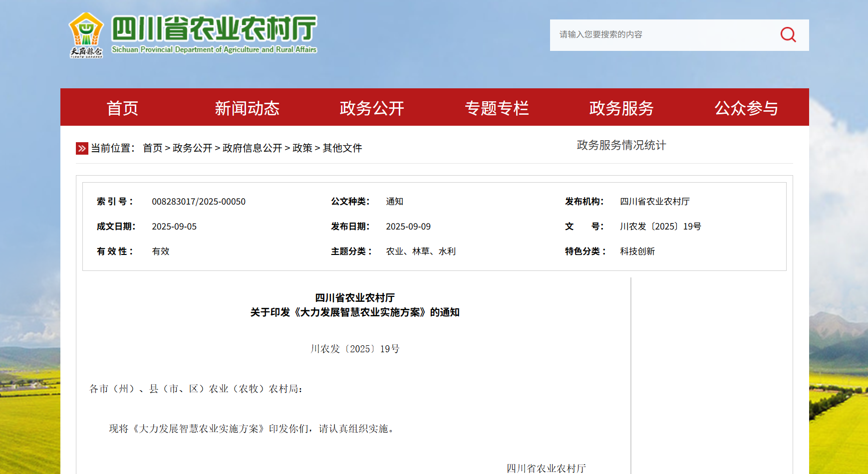Click the index number 008283017/2025-00050
The image size is (868, 474).
click(x=199, y=202)
